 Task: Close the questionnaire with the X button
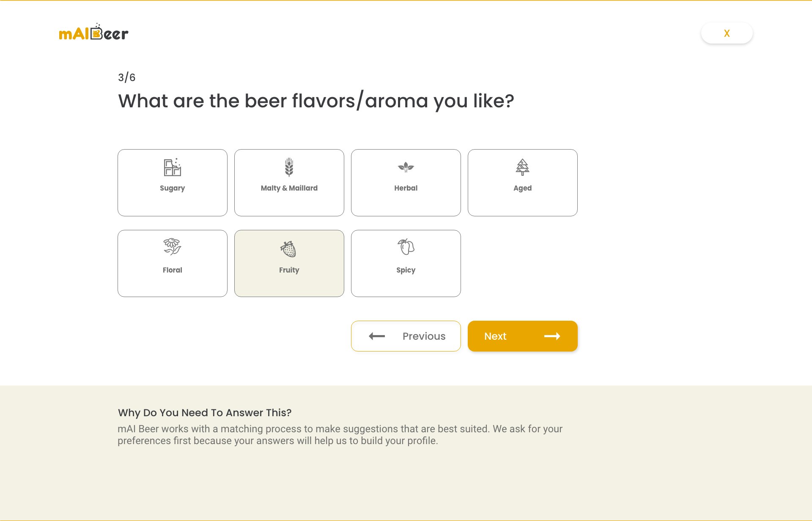727,33
